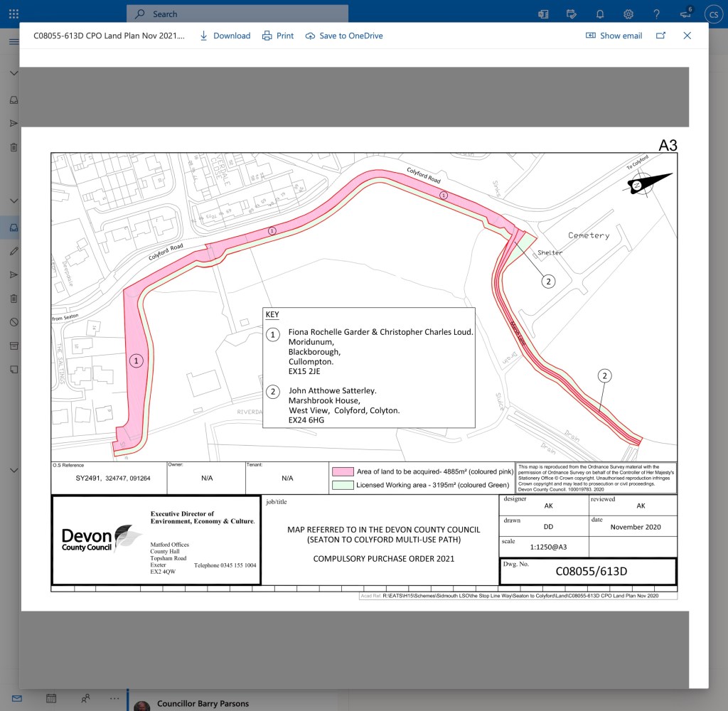
Task: Print the attachment
Action: coord(278,36)
